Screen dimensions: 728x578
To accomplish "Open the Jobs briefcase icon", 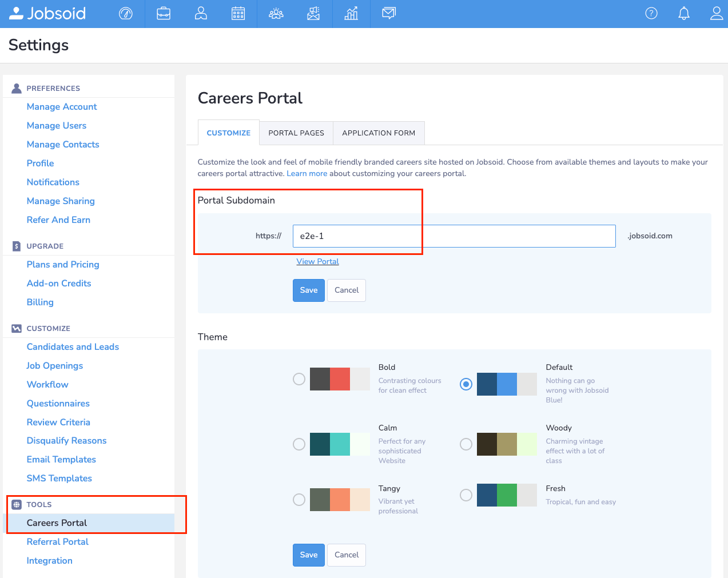I will 164,13.
